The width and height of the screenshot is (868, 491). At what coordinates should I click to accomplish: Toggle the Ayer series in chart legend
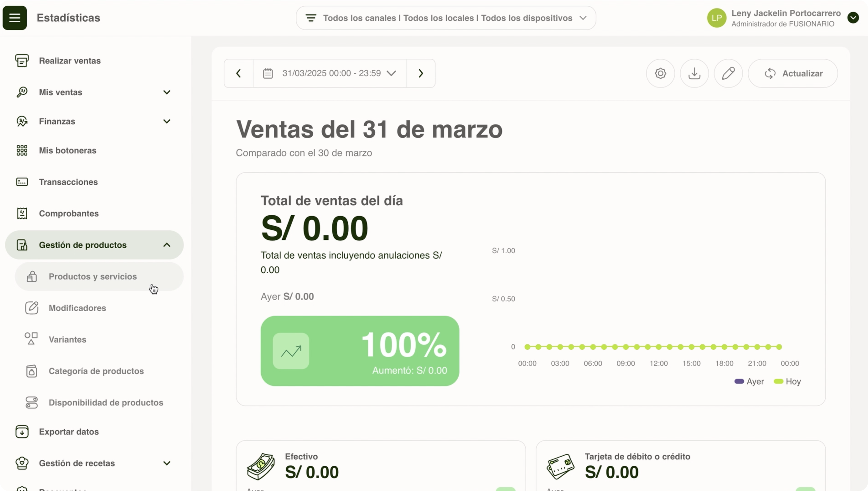(x=749, y=381)
